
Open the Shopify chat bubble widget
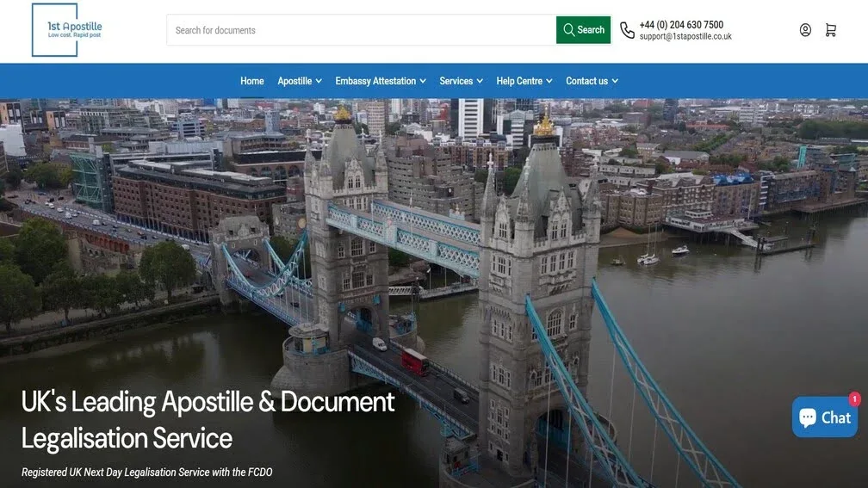[x=824, y=417]
